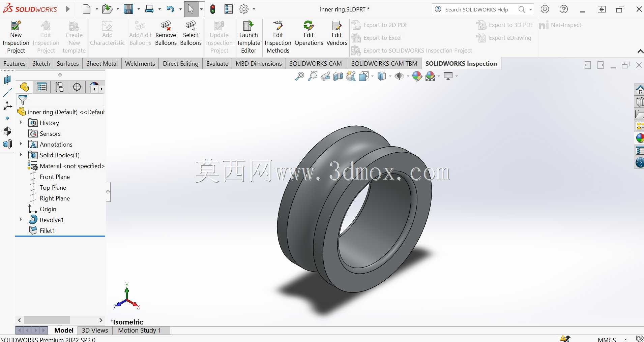Open the search type dropdown arrow

531,9
